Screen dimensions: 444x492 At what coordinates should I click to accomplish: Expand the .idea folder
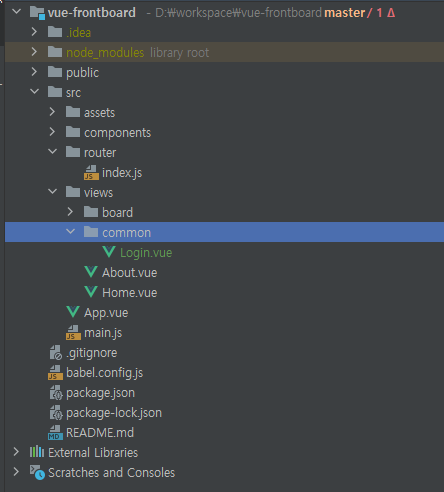[34, 32]
